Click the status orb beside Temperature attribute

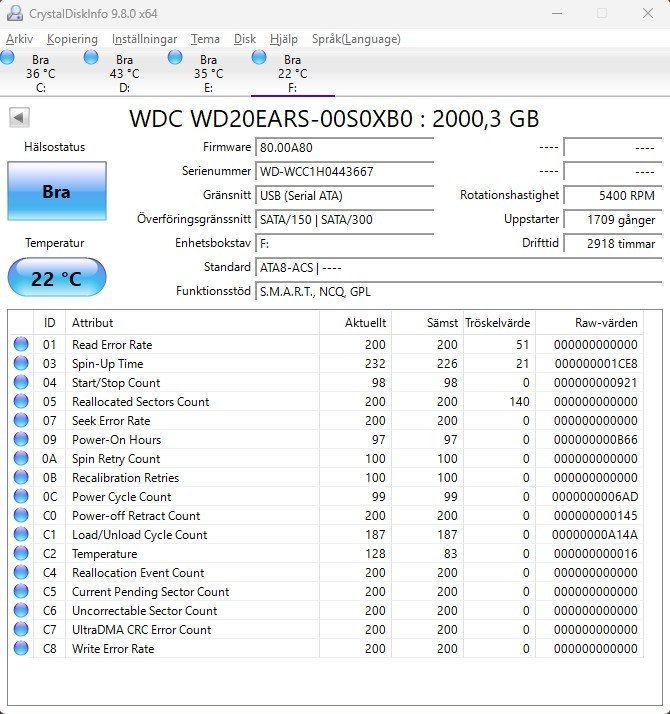[x=21, y=554]
